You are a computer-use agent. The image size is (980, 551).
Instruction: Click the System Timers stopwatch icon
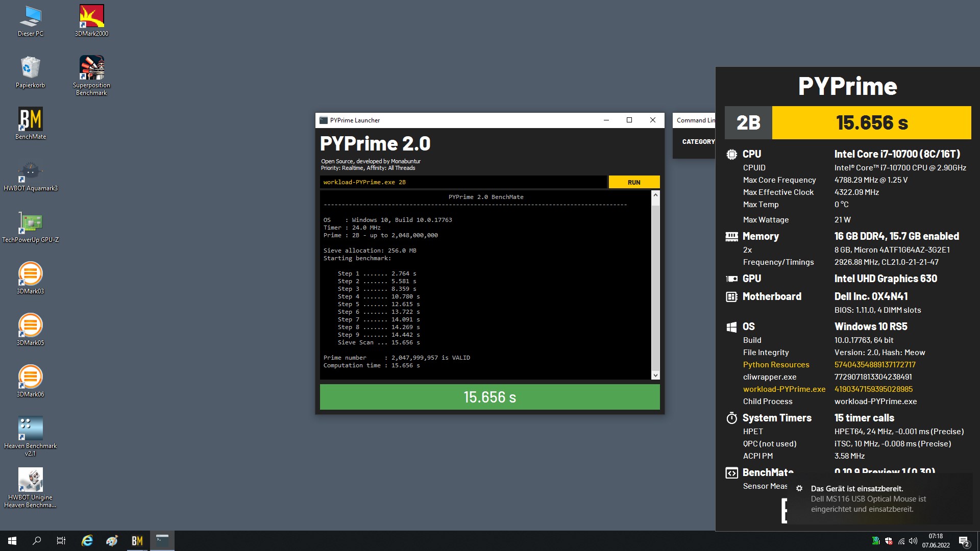[731, 418]
